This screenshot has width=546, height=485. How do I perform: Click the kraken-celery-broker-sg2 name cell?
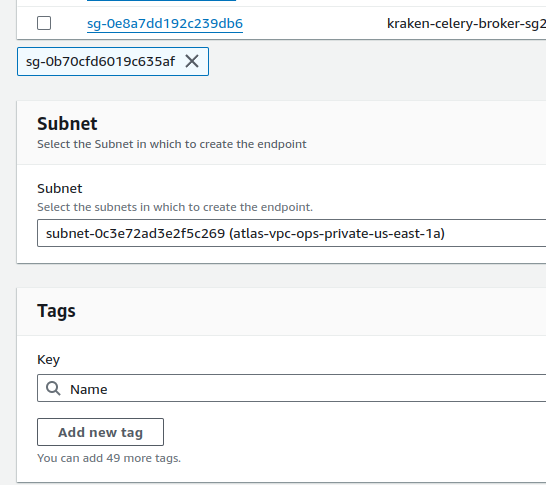click(466, 24)
